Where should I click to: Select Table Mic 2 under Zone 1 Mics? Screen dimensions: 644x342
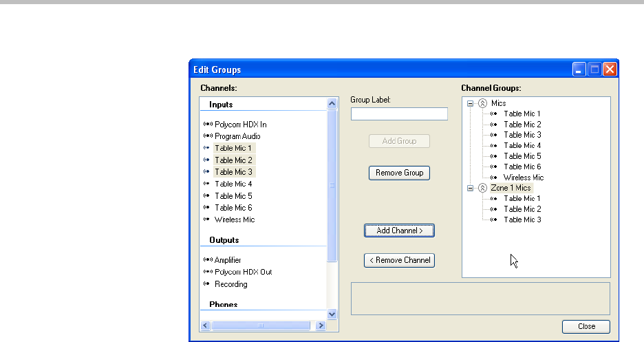pos(522,209)
